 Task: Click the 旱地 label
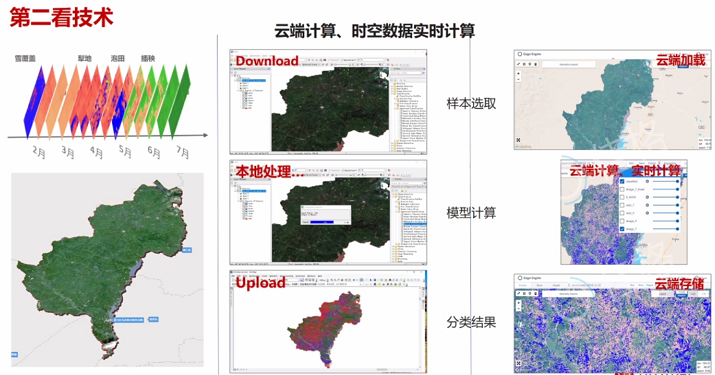click(x=85, y=58)
